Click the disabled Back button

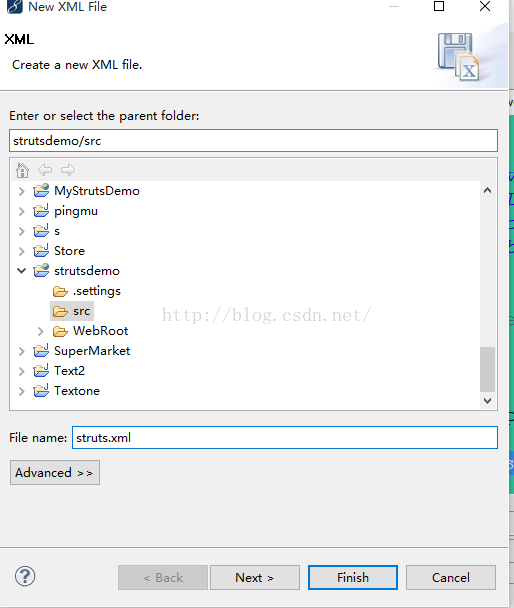pyautogui.click(x=163, y=577)
